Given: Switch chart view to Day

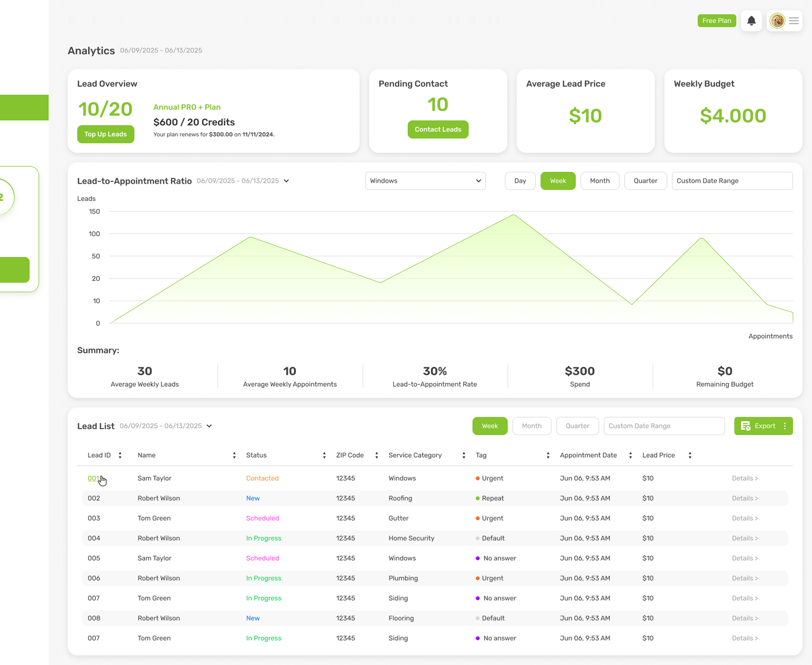Looking at the screenshot, I should (520, 181).
